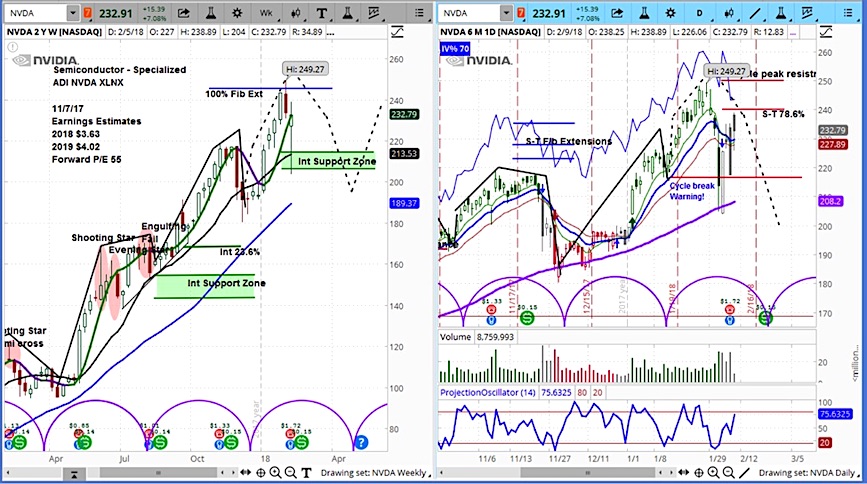
Task: Click the 213.53 price label on left axis
Action: click(x=404, y=153)
